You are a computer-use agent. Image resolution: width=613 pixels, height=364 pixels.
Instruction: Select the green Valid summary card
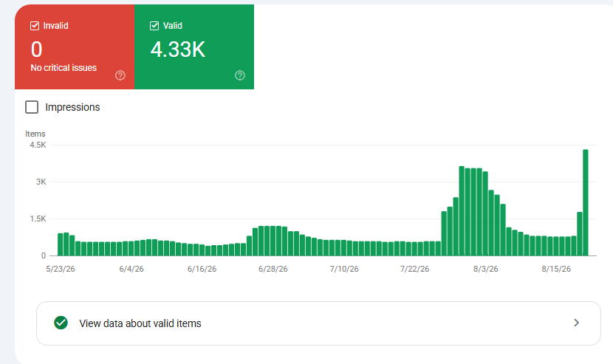point(194,47)
